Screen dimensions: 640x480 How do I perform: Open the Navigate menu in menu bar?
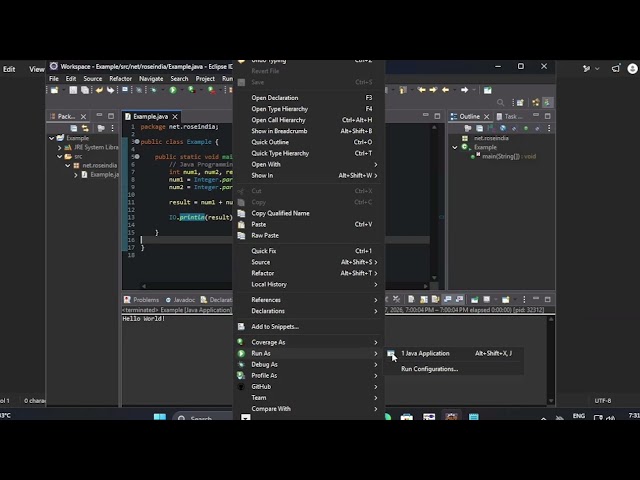[151, 79]
